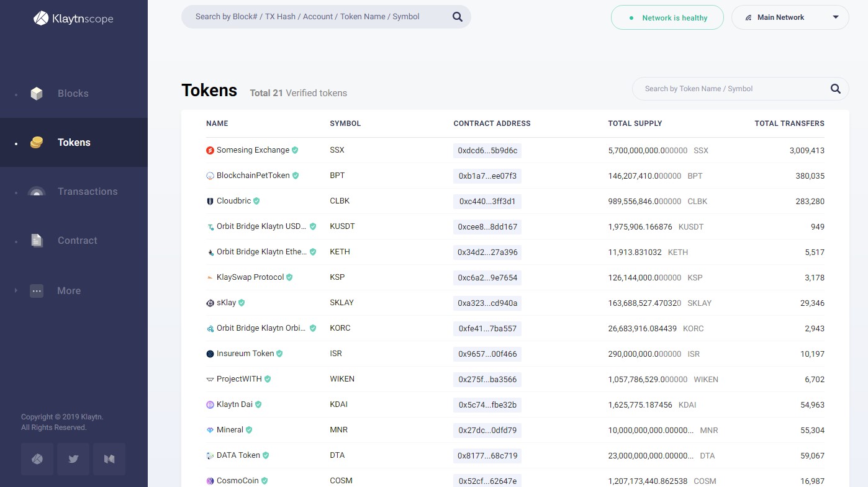
Task: Click the MNR symbol cell
Action: click(x=338, y=430)
